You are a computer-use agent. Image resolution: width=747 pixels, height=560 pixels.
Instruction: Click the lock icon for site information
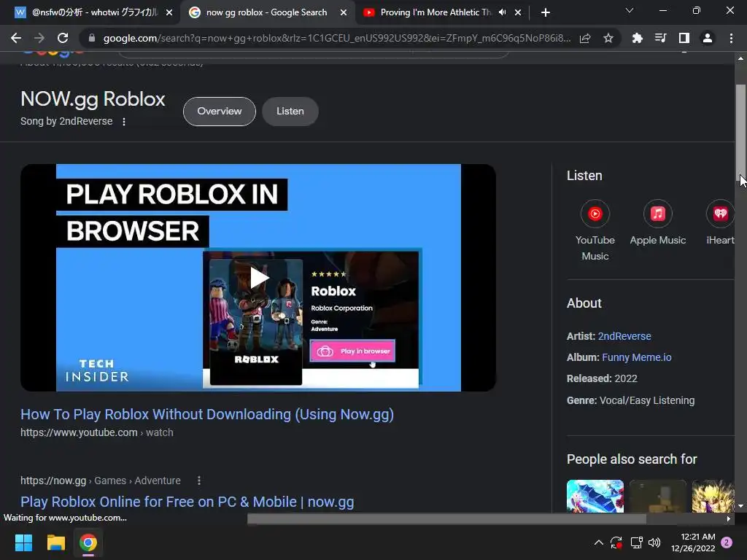click(91, 38)
